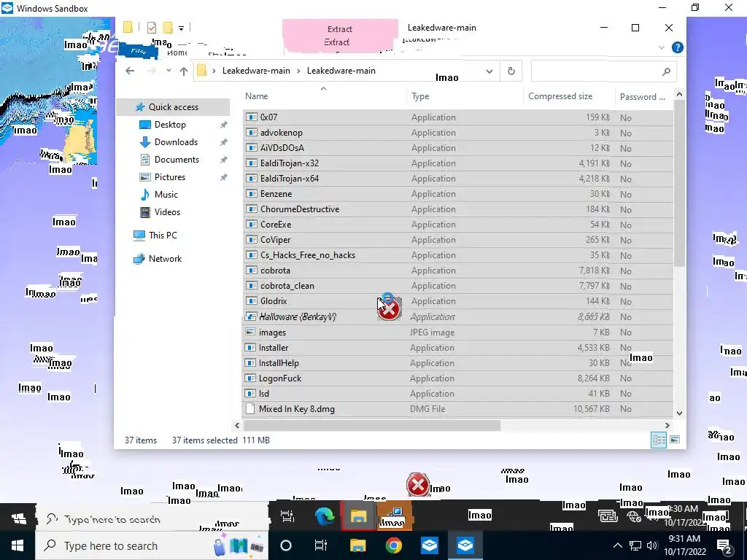Click the CoViper file icon

[252, 239]
